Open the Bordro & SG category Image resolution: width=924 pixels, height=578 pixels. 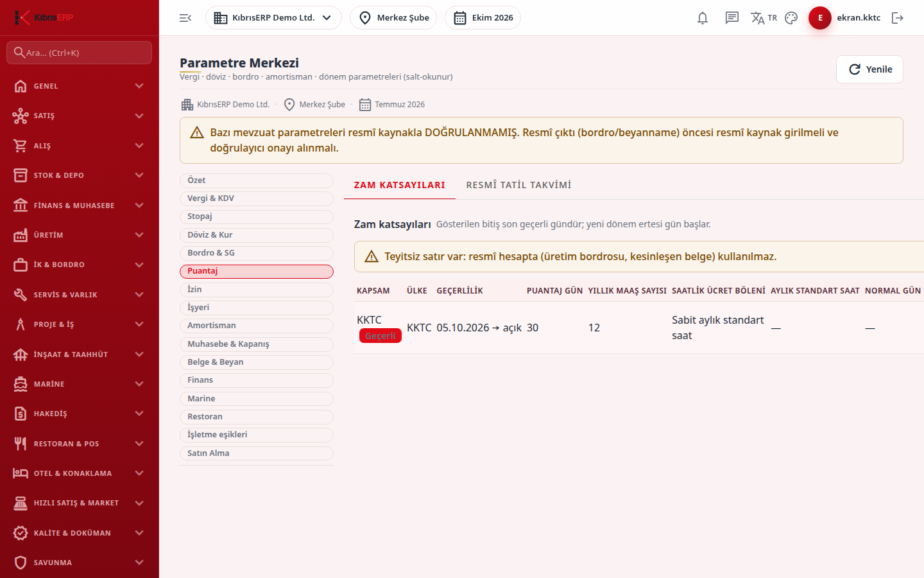[x=257, y=253]
